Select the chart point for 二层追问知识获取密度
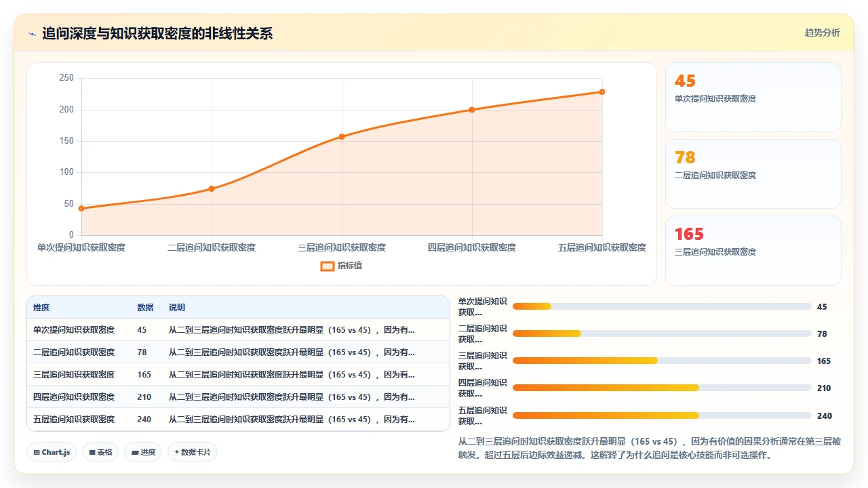Viewport: 868px width, 488px height. pyautogui.click(x=212, y=188)
